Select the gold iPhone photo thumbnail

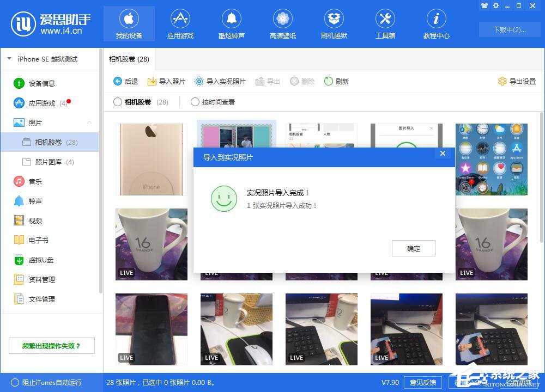click(x=151, y=159)
